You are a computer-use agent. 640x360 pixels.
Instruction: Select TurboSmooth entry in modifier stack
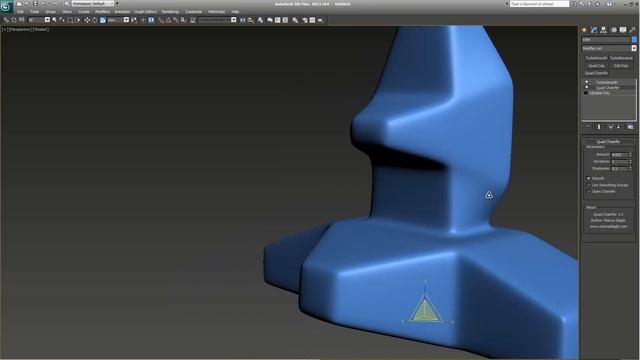coord(607,82)
